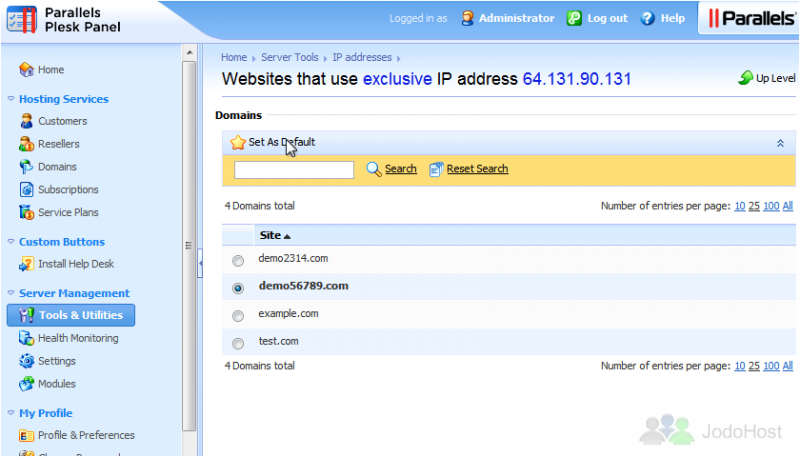Click the Home house icon in sidebar
Image resolution: width=800 pixels, height=457 pixels.
coord(27,69)
